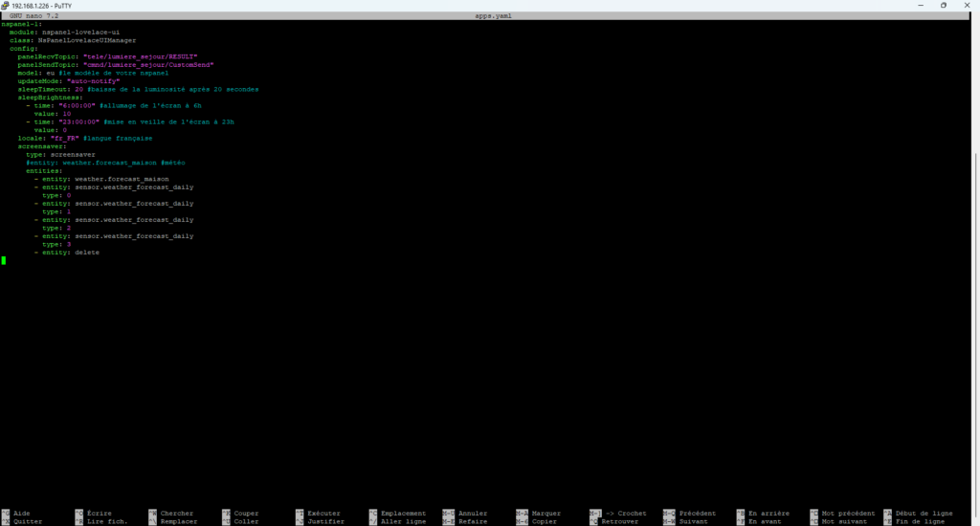Click the 'entities:' key line
Viewport: 980px width, 526px height.
click(x=44, y=170)
